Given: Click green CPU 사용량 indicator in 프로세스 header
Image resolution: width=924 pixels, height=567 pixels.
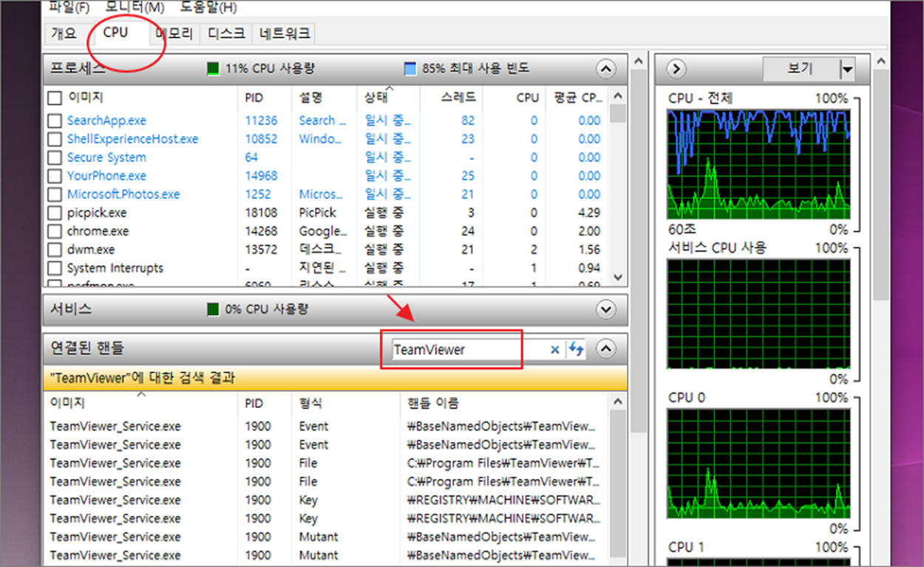Looking at the screenshot, I should pyautogui.click(x=213, y=69).
